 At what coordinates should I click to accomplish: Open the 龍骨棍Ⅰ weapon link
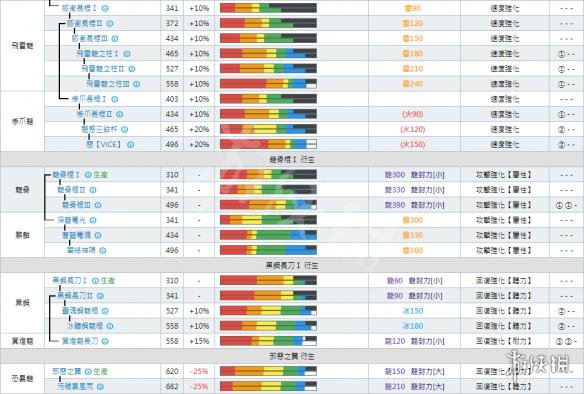66,175
